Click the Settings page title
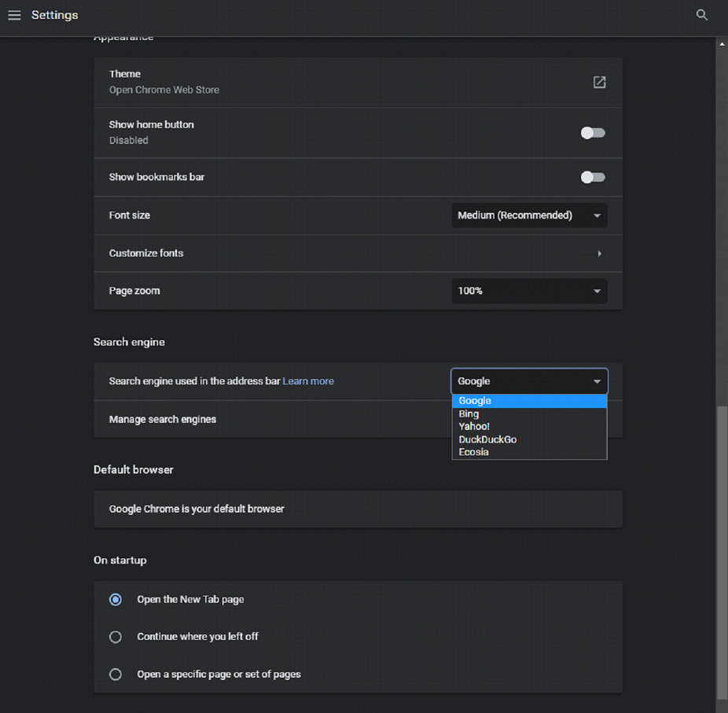728x713 pixels. coord(55,15)
